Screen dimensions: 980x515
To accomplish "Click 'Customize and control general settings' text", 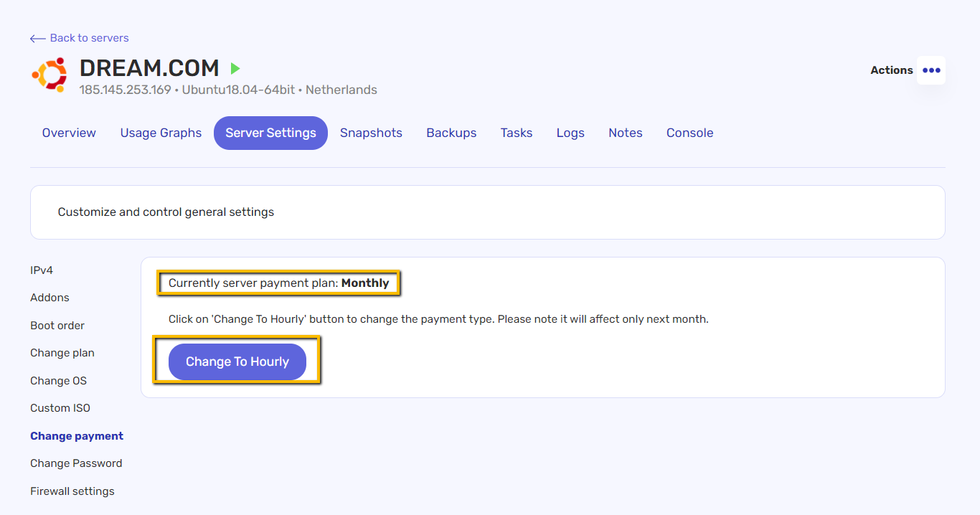I will coord(166,212).
